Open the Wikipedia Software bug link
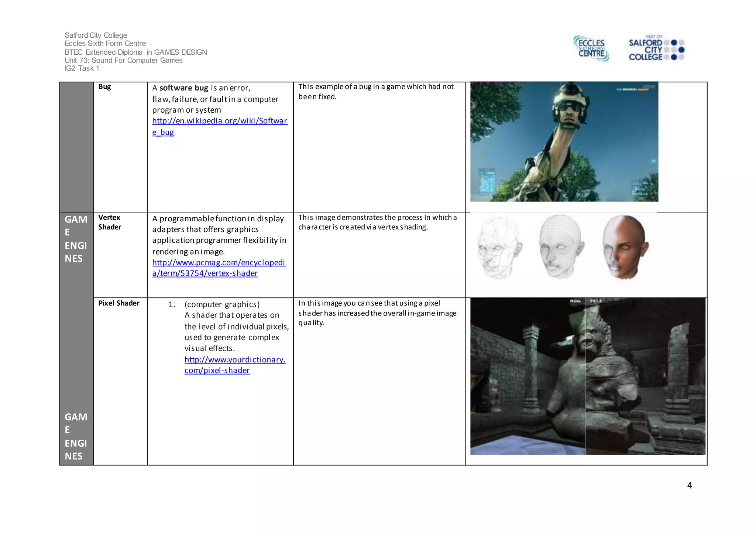This screenshot has height=535, width=756. 220,121
